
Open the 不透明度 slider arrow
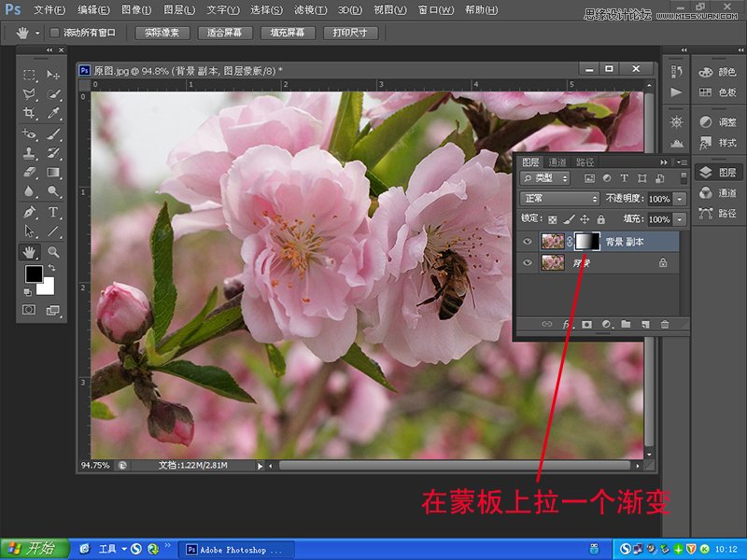point(680,199)
